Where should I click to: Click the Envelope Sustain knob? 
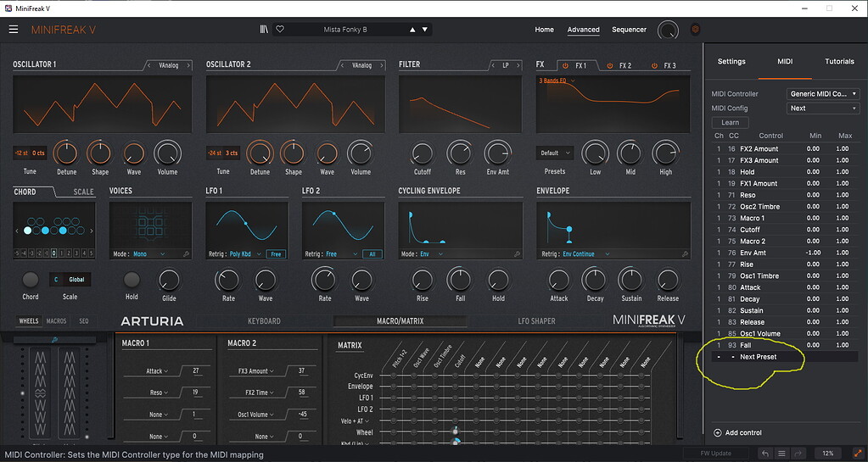631,280
